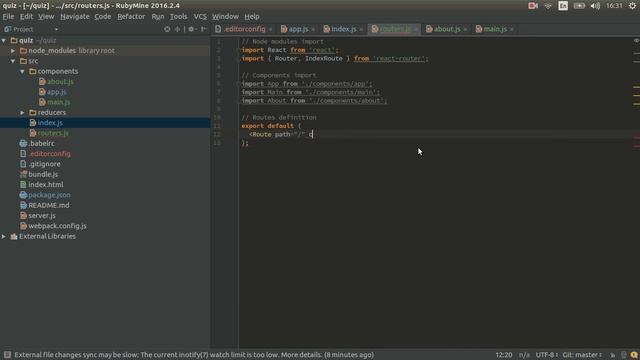
Task: Select webpack.config.js file
Action: click(57, 226)
